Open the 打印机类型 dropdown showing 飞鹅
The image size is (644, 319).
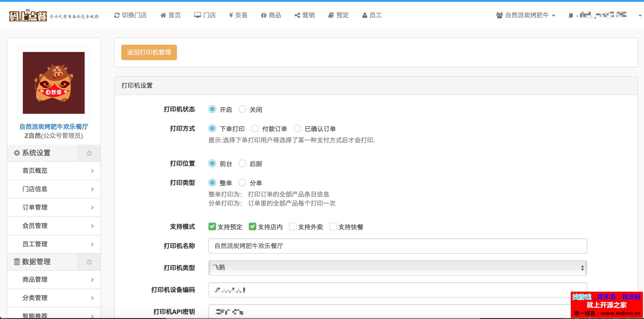point(397,268)
